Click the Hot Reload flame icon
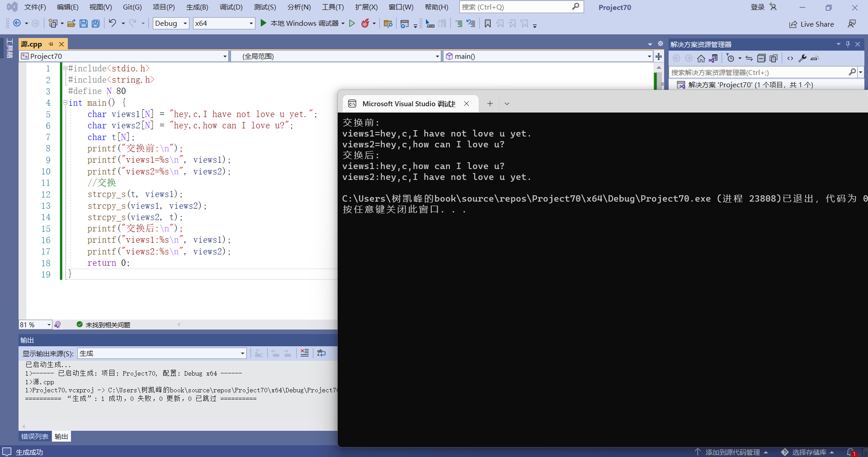The image size is (868, 457). click(365, 23)
